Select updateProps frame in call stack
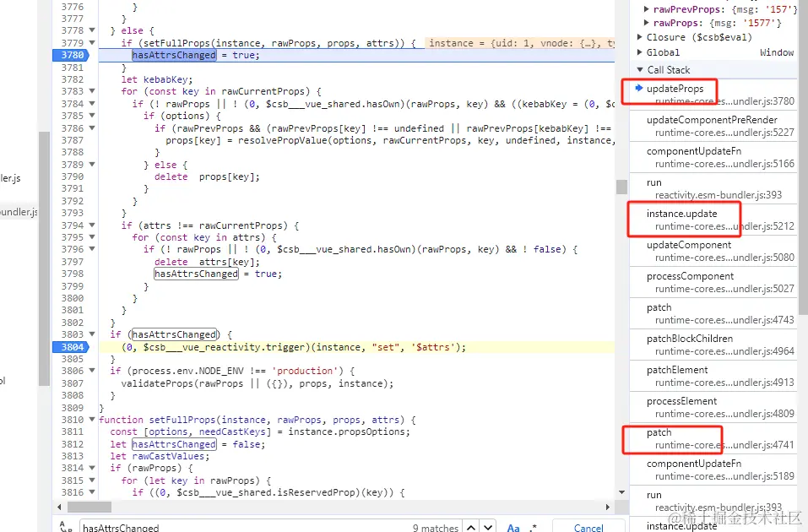 [x=713, y=95]
